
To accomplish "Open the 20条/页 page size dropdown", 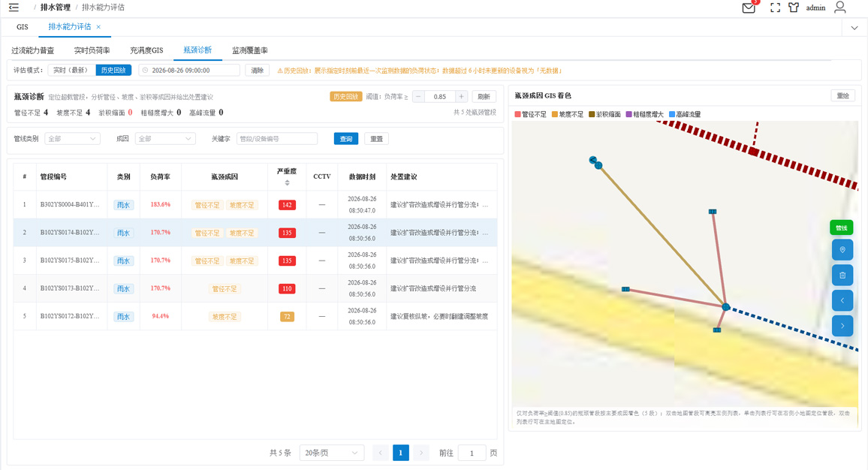I will [x=332, y=453].
